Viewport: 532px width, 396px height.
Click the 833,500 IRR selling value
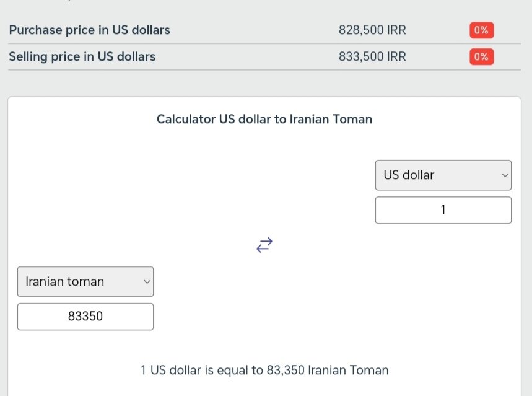pyautogui.click(x=372, y=57)
